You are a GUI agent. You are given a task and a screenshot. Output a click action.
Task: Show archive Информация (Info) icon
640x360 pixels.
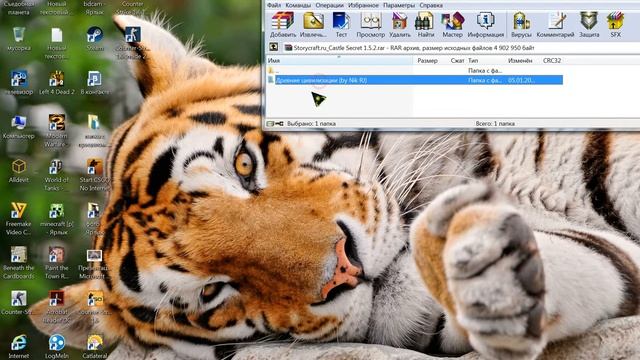pyautogui.click(x=485, y=25)
